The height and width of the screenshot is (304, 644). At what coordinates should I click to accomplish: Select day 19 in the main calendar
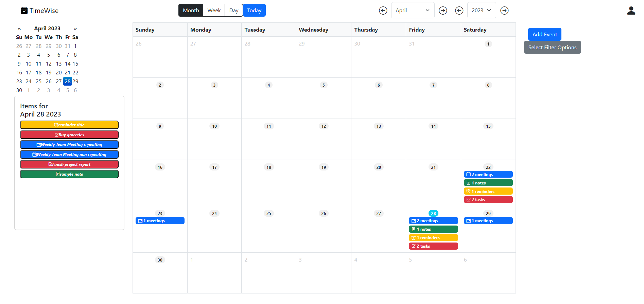tap(324, 167)
